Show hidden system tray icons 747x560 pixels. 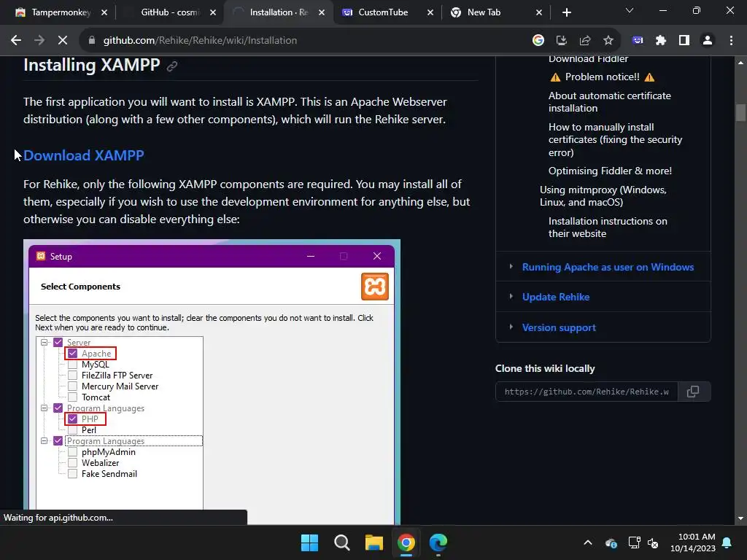click(x=588, y=542)
